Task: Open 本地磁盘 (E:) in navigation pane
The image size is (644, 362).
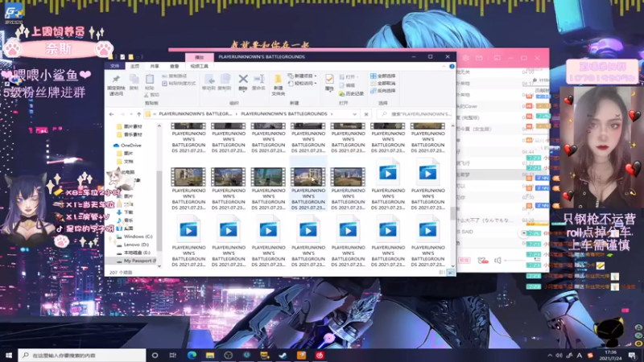Action: (134, 253)
